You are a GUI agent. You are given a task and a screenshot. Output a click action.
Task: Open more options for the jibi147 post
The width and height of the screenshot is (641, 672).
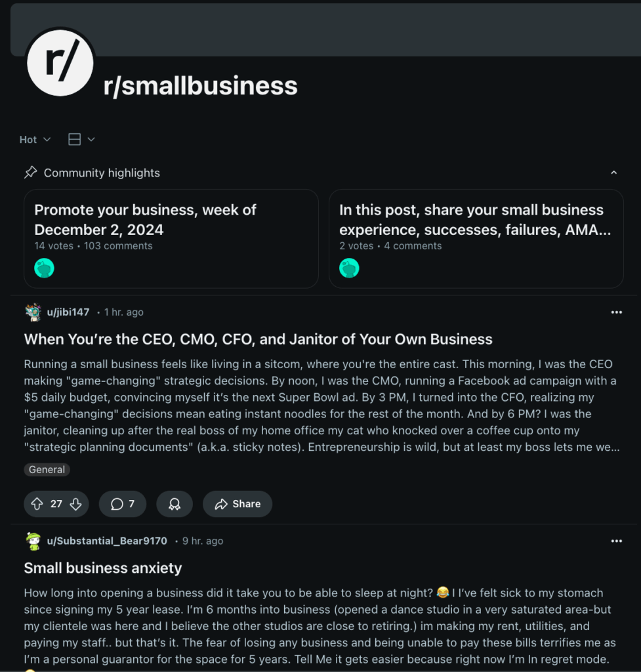pyautogui.click(x=616, y=312)
